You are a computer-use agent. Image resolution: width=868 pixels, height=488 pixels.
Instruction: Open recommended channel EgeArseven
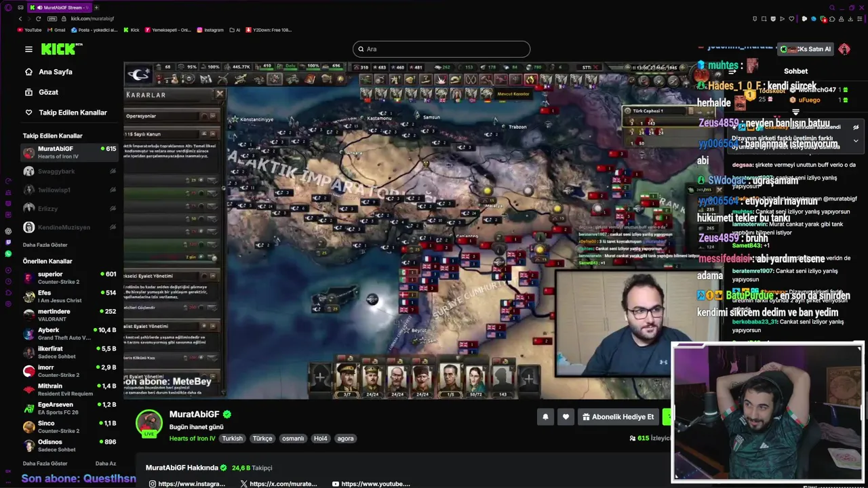tap(70, 408)
